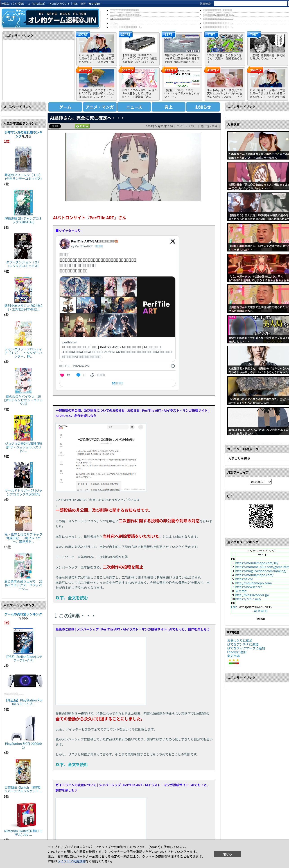This screenshot has height=868, width=289.
Task: Click the QR code image
Action: click(x=260, y=516)
